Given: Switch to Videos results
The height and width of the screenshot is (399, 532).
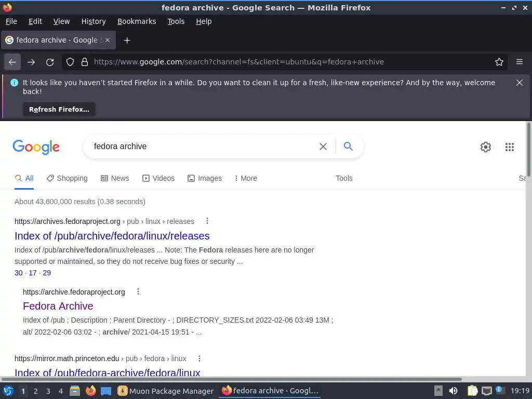Looking at the screenshot, I should 158,179.
